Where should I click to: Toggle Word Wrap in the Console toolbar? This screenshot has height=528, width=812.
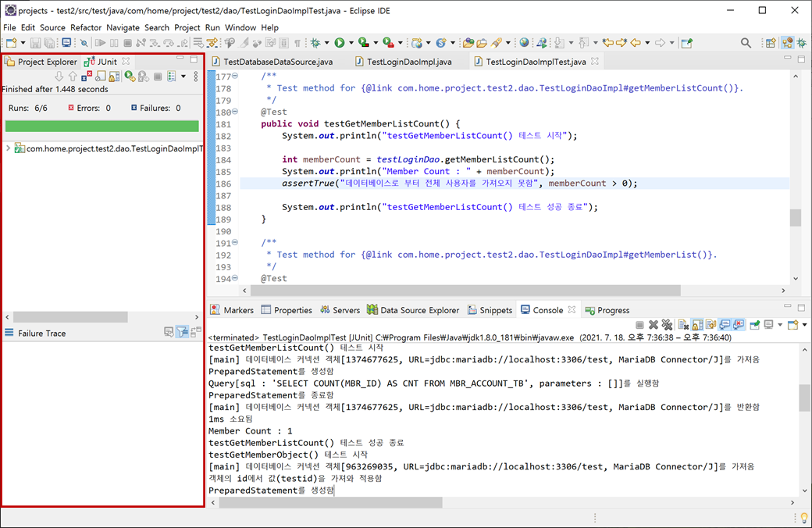click(x=711, y=325)
